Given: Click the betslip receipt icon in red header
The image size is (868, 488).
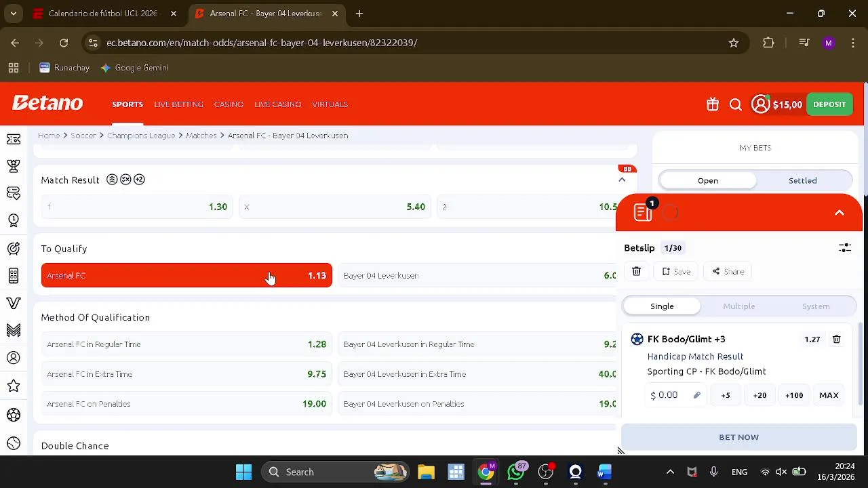Looking at the screenshot, I should click(643, 212).
